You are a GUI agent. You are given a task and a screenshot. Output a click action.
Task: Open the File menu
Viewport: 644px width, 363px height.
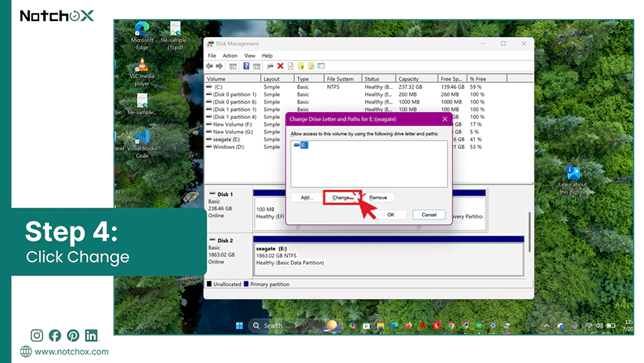(x=212, y=55)
